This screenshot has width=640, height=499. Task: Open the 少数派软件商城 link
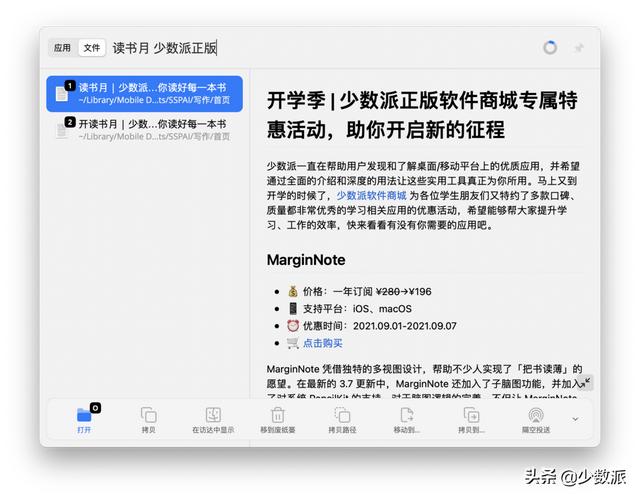[371, 195]
